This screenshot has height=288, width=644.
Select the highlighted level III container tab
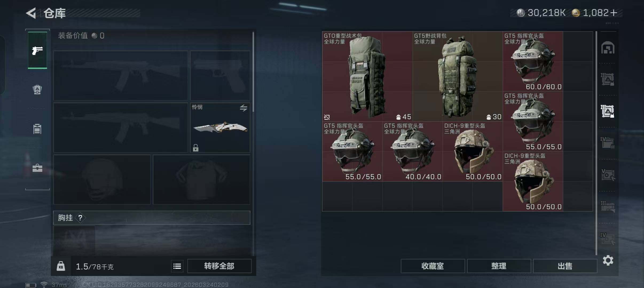pyautogui.click(x=607, y=111)
